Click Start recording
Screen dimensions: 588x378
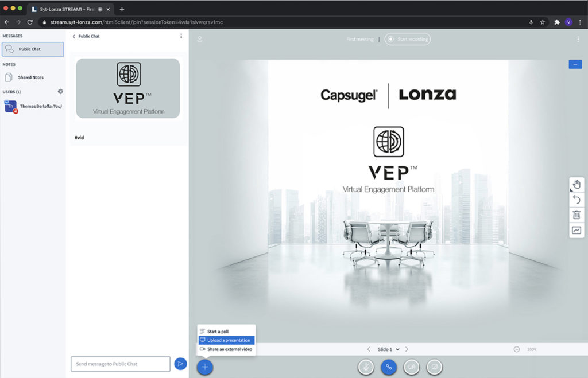click(408, 39)
